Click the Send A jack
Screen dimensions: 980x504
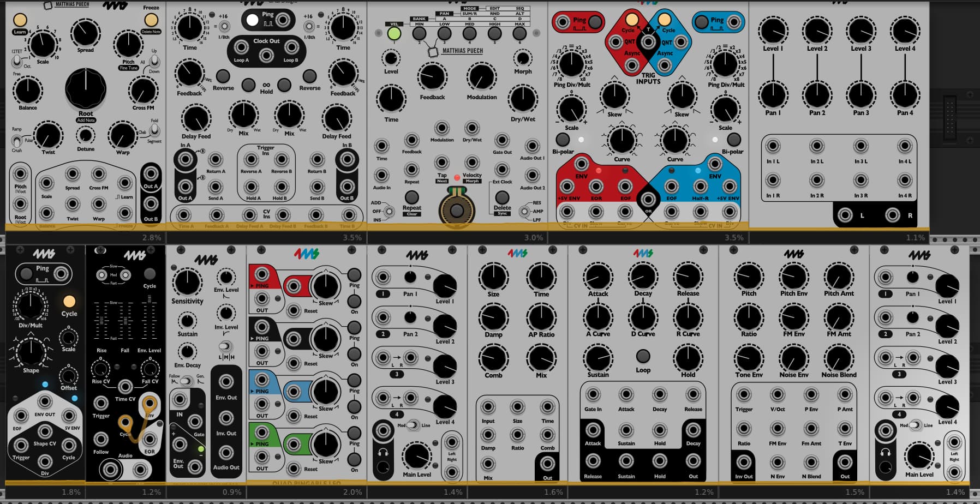(216, 187)
